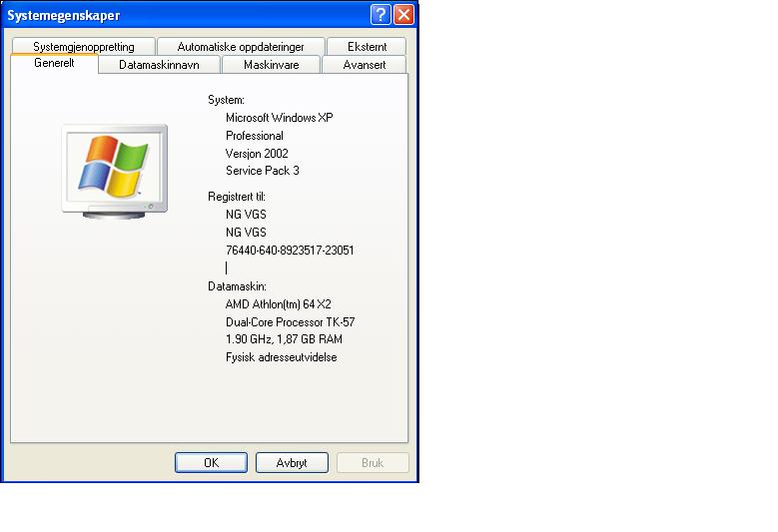Click the Datamaskin: label
Screen dimensions: 778x532
237,286
